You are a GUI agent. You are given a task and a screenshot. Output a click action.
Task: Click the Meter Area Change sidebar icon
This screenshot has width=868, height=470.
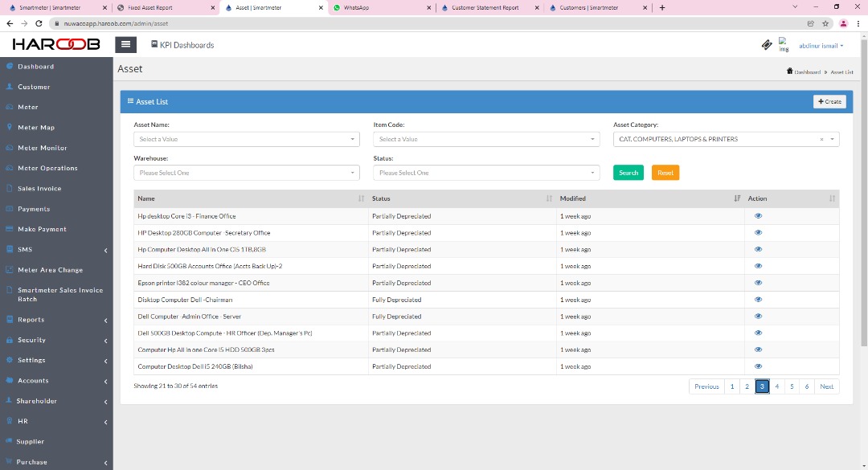click(x=10, y=270)
